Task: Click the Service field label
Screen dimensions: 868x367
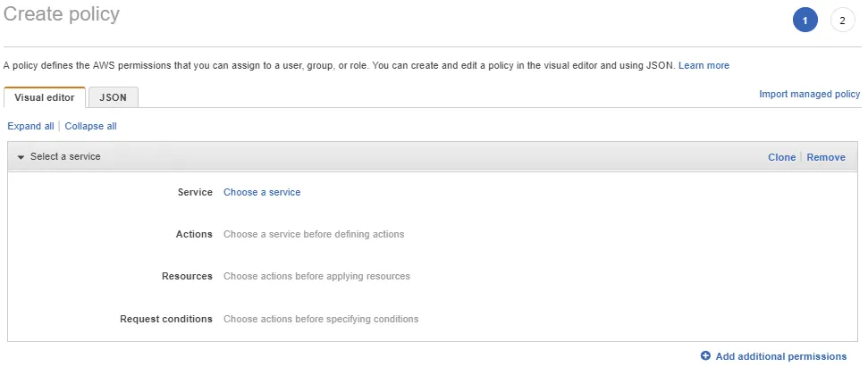Action: tap(195, 192)
